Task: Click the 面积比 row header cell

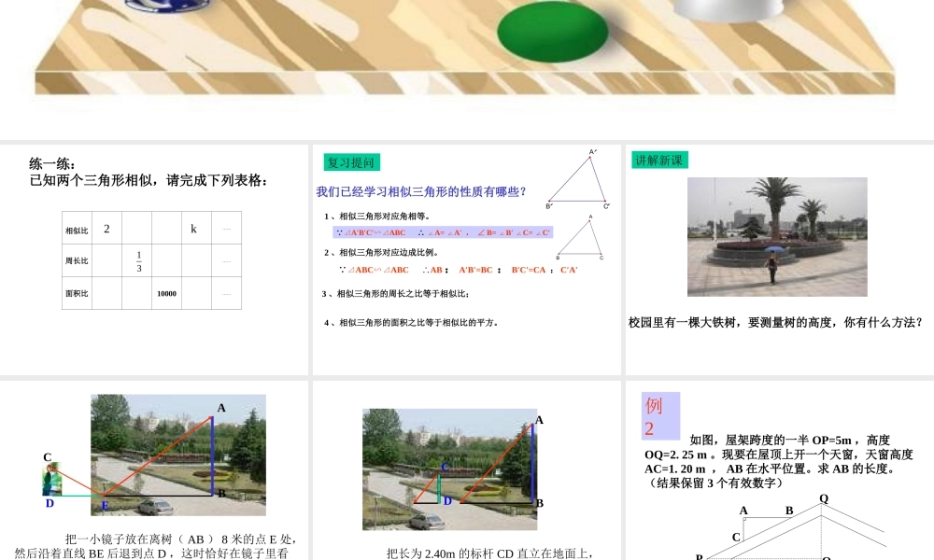Action: click(77, 293)
